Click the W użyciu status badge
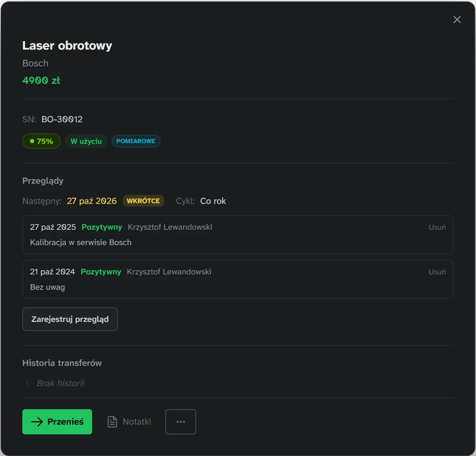 86,141
